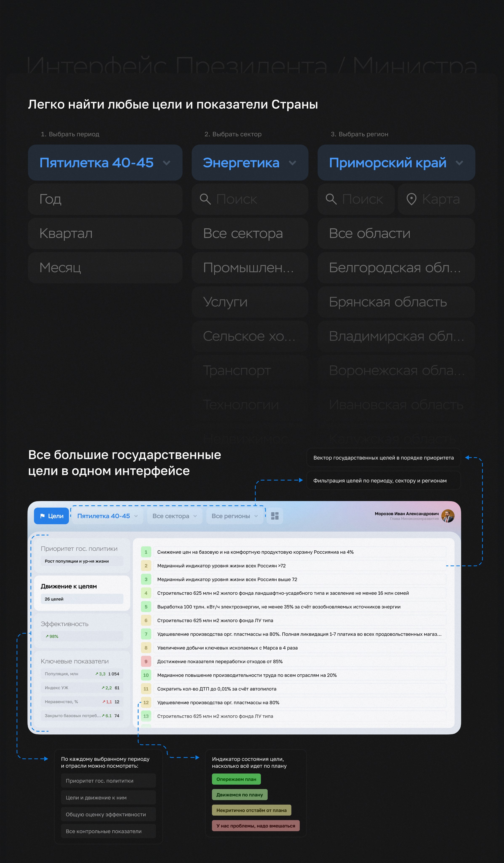Click the grid dashboard view icon
Screen dimensions: 504x863
[275, 516]
